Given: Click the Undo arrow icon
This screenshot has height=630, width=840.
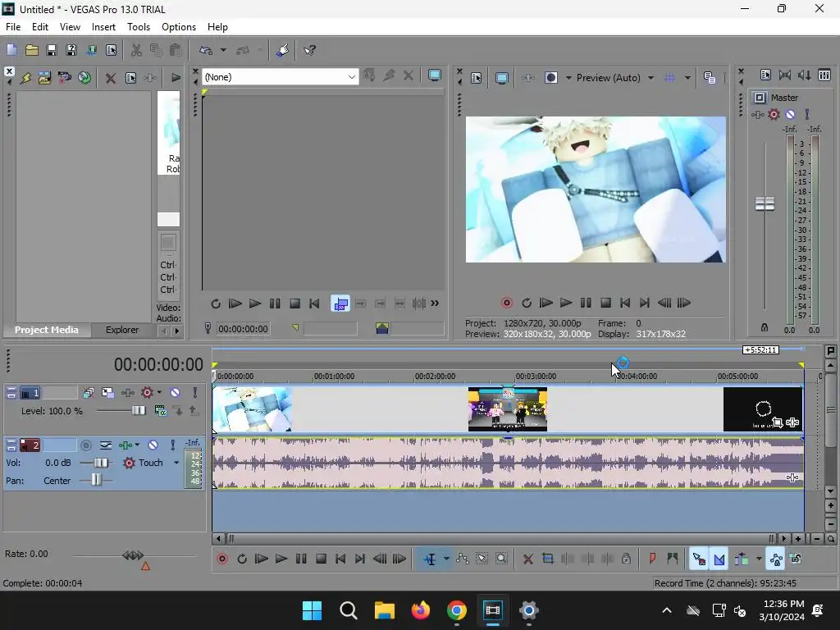Looking at the screenshot, I should click(206, 50).
